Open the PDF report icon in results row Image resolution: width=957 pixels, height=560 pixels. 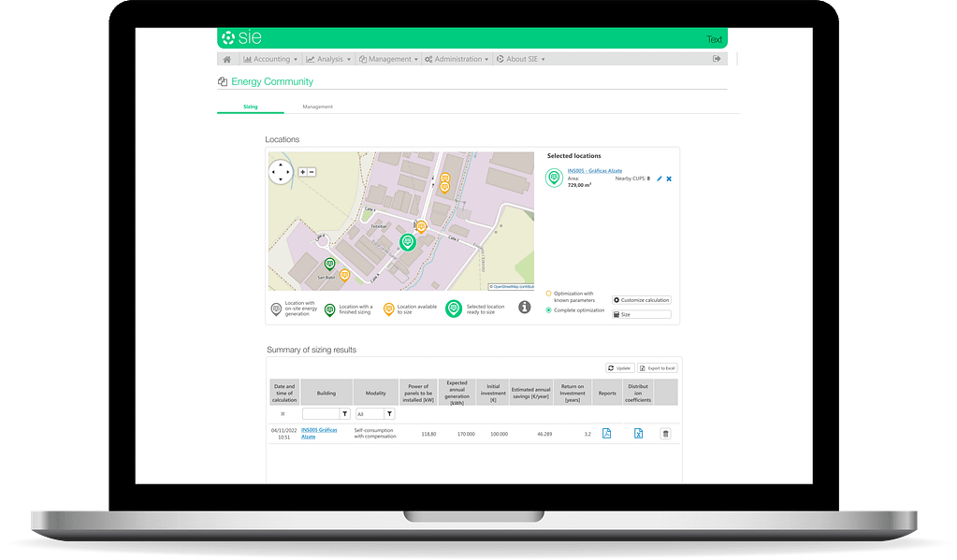[x=606, y=433]
